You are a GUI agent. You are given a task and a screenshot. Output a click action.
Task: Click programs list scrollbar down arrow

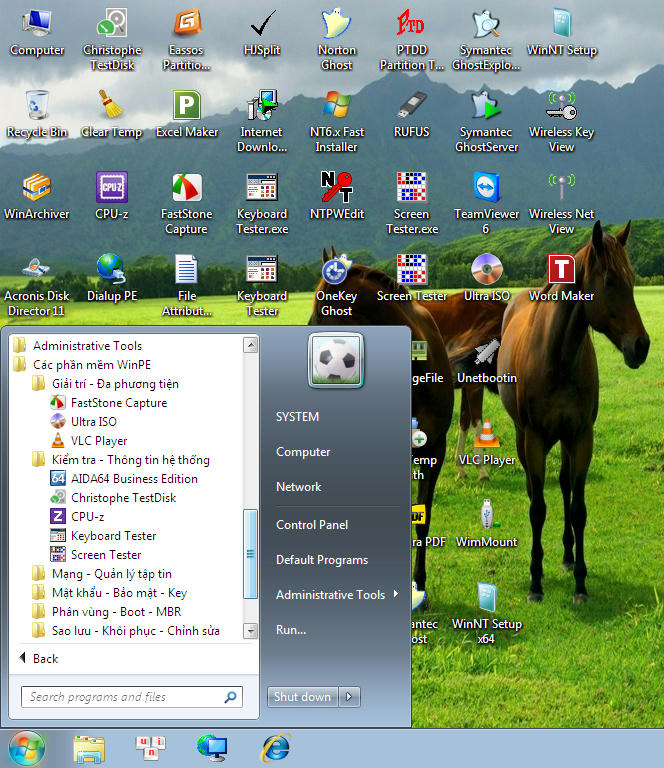pyautogui.click(x=251, y=630)
